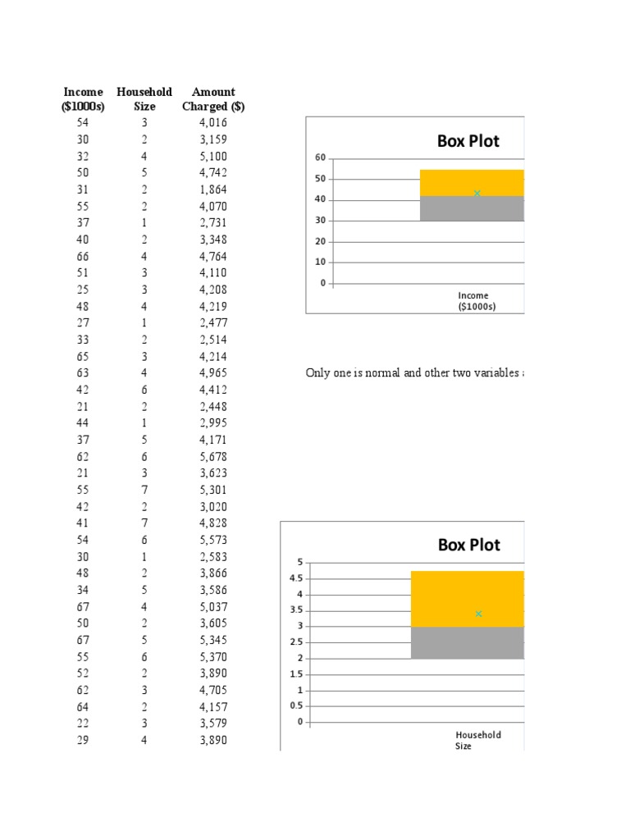Viewport: 630px width, 840px height.
Task: Click the text 'Only one is normal and other two variables'
Action: click(x=413, y=373)
